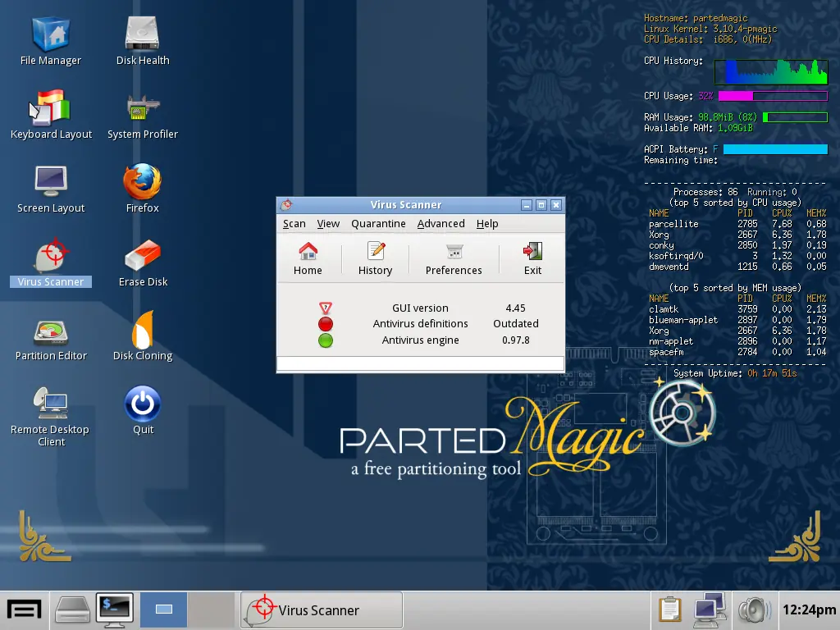The image size is (840, 630).
Task: Open the Quarantine menu
Action: 378,223
